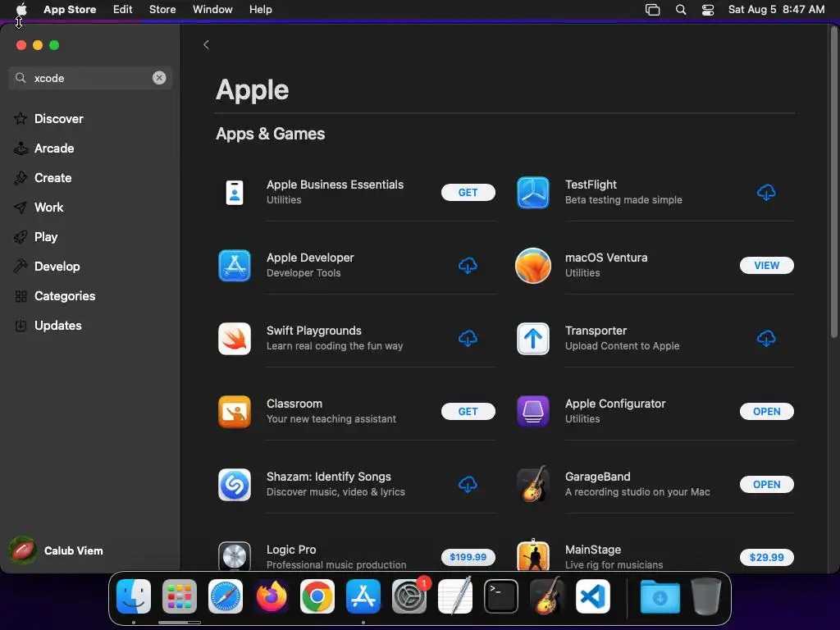
Task: Go back with the chevron arrow
Action: [x=206, y=44]
